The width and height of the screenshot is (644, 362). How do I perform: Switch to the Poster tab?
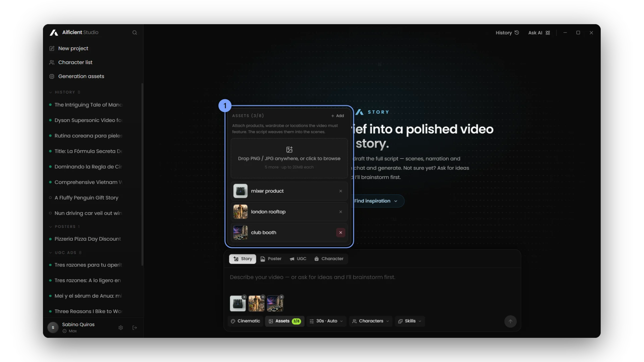271,259
